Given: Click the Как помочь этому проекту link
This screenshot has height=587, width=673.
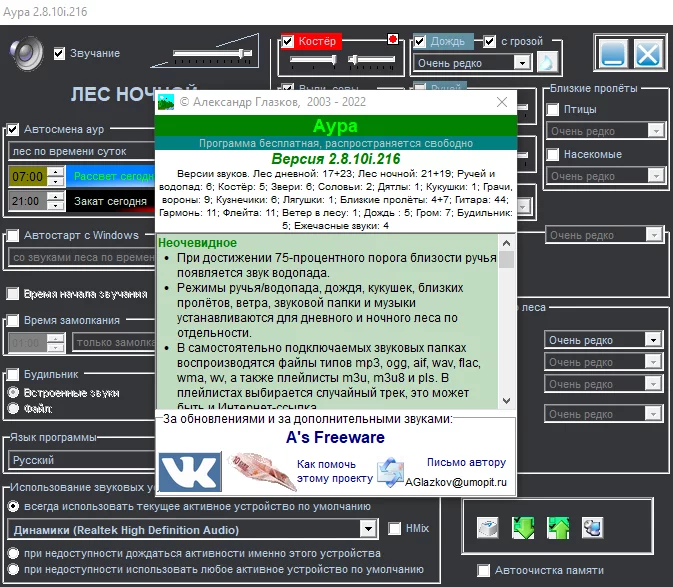Looking at the screenshot, I should coord(334,471).
